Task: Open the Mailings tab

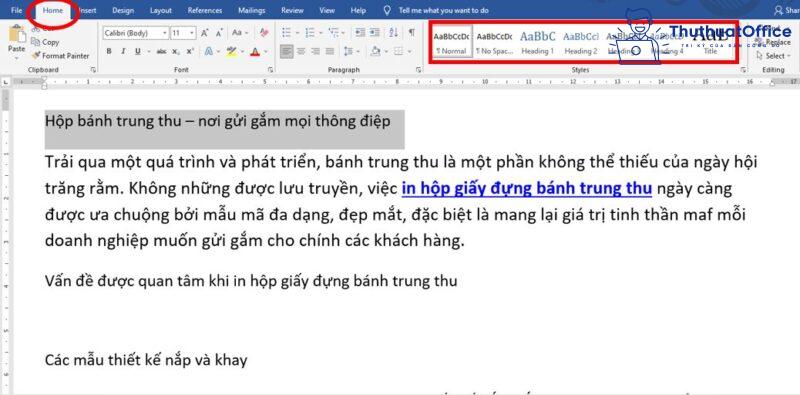Action: click(252, 10)
